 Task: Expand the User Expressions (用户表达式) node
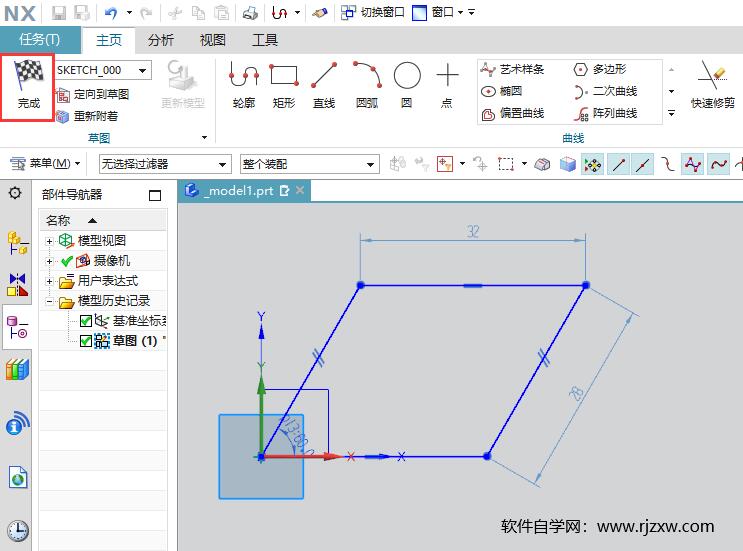point(49,281)
